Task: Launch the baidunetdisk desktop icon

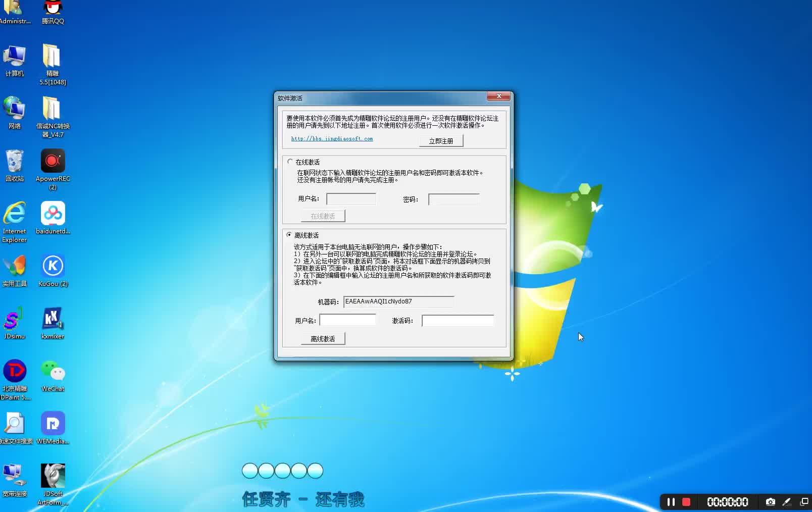Action: (53, 218)
